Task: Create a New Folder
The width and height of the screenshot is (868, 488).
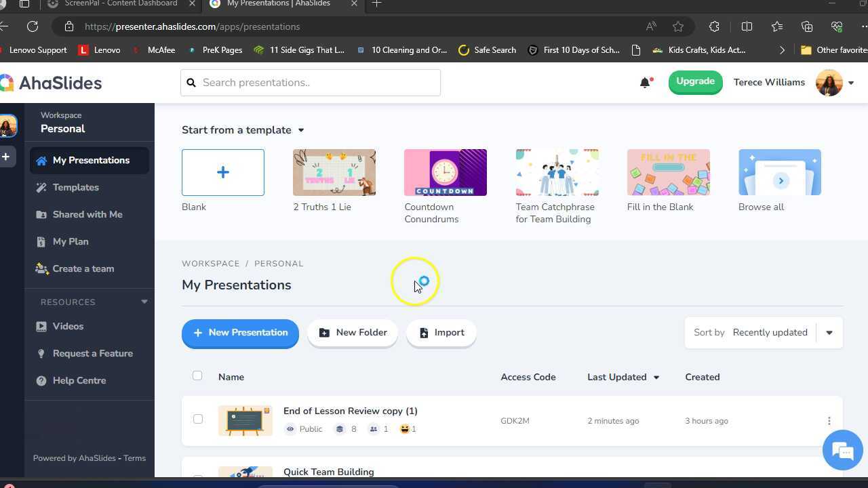Action: click(353, 333)
